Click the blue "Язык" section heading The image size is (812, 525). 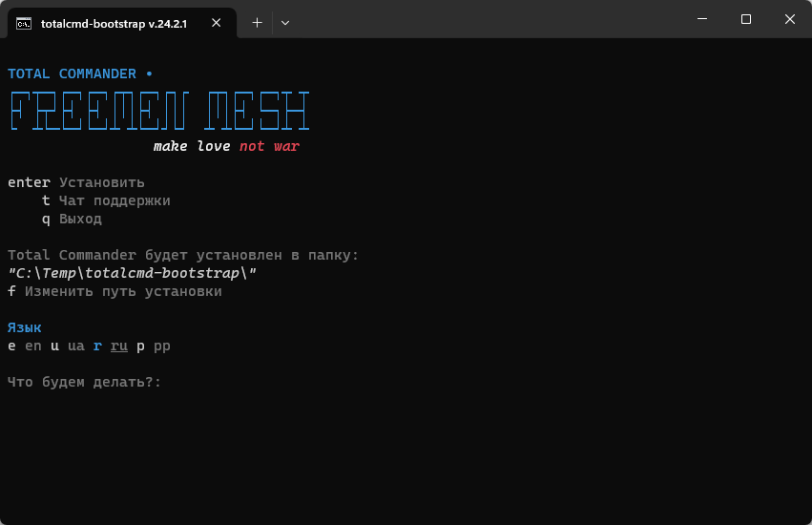(x=25, y=327)
